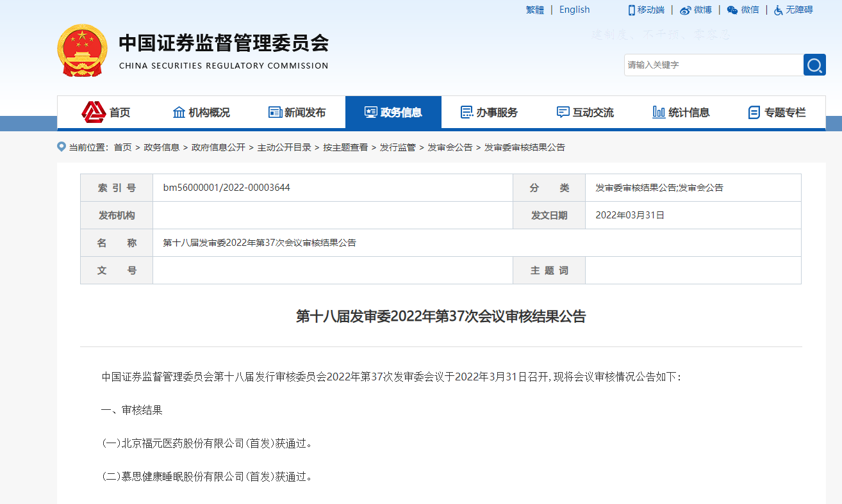
Task: Click 发行监管 breadcrumb link
Action: pyautogui.click(x=397, y=147)
